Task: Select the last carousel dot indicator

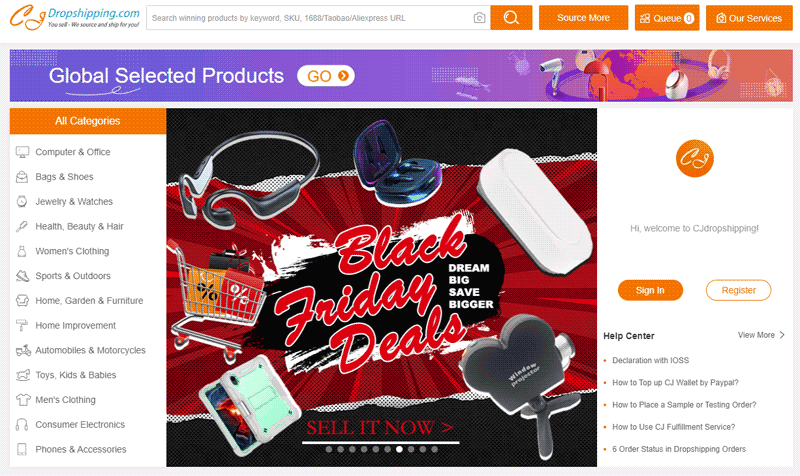Action: (434, 449)
